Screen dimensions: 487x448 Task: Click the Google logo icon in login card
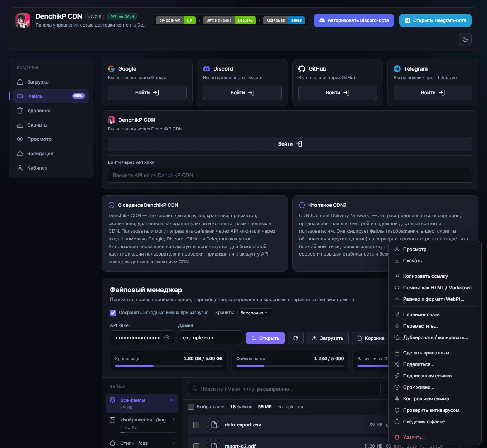(111, 69)
